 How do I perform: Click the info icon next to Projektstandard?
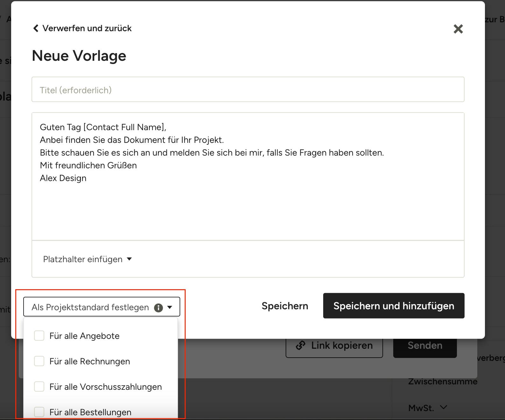click(158, 308)
